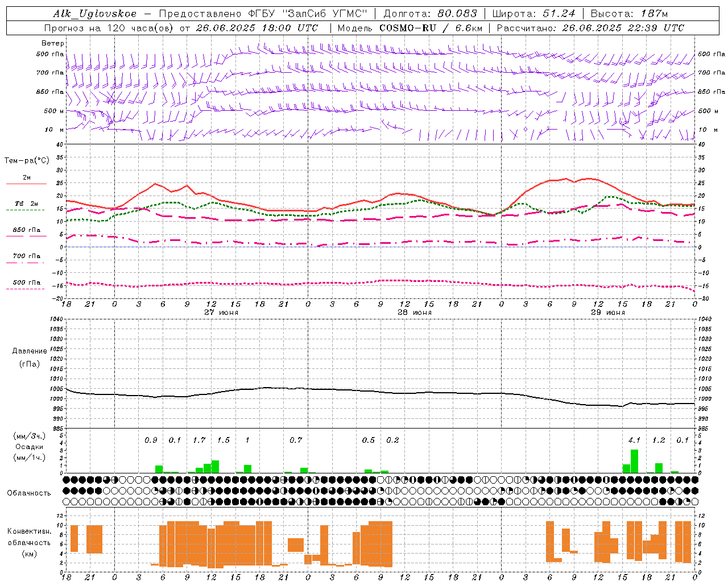Click the Давление pressure panel label
728x582 pixels.
30,351
